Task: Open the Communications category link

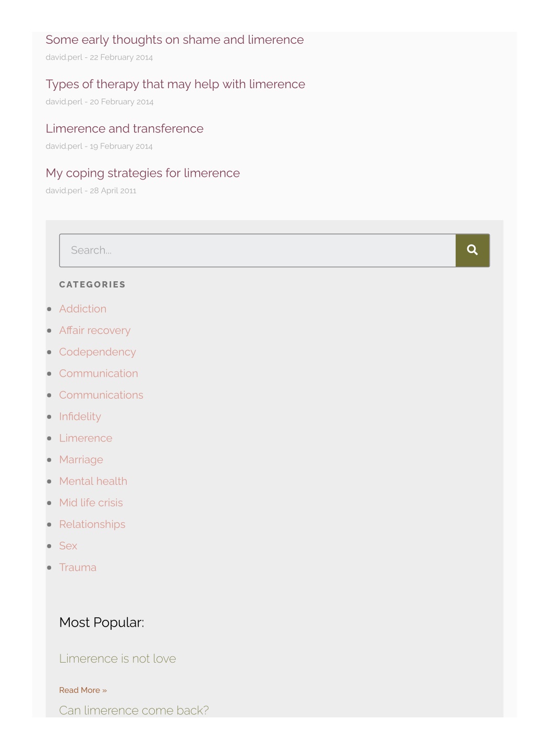Action: (101, 395)
